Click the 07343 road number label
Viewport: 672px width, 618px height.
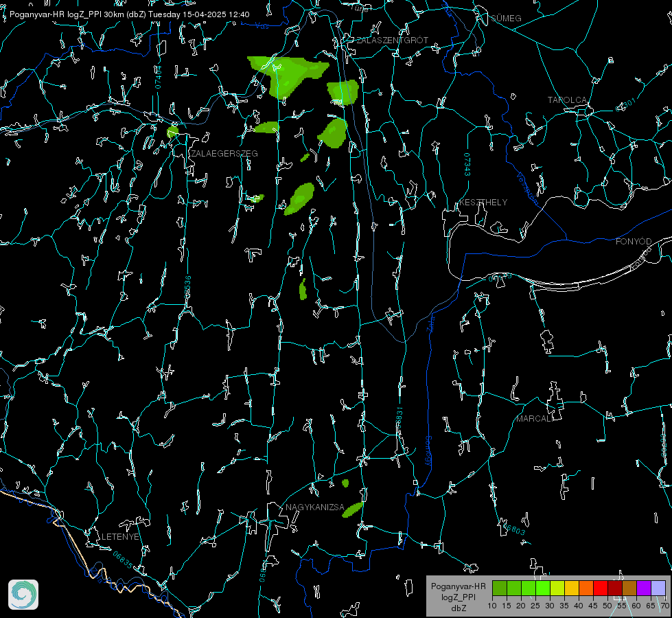coord(467,165)
